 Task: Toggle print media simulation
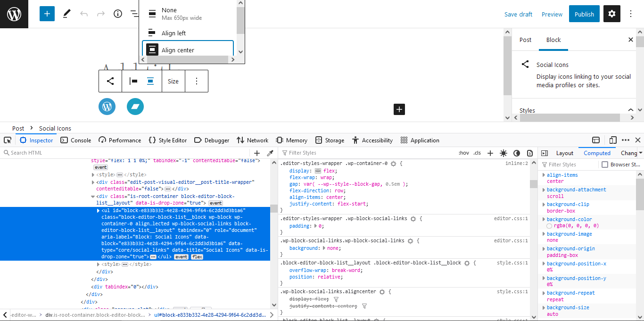[x=530, y=153]
